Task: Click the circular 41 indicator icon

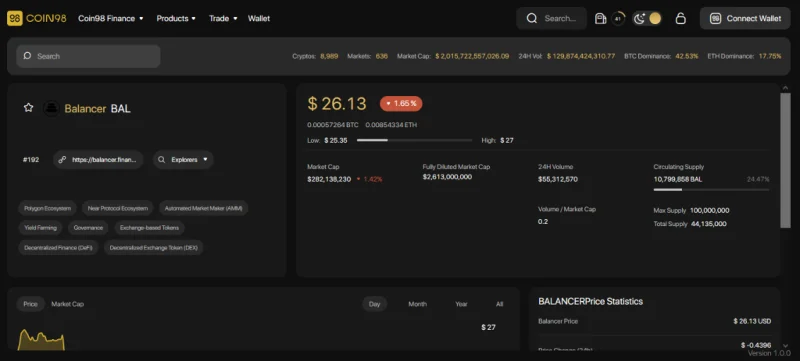Action: 618,18
